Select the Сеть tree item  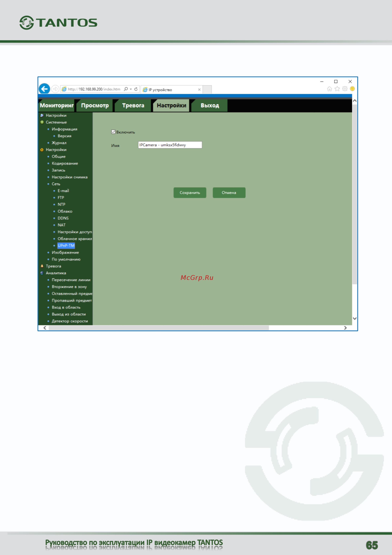click(x=56, y=184)
